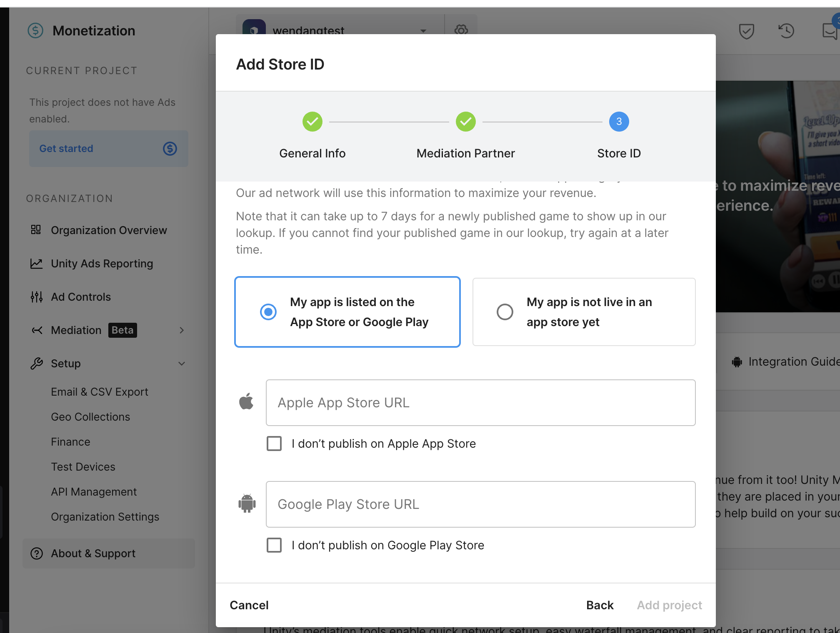Click the Monetization heading text

[x=94, y=31]
